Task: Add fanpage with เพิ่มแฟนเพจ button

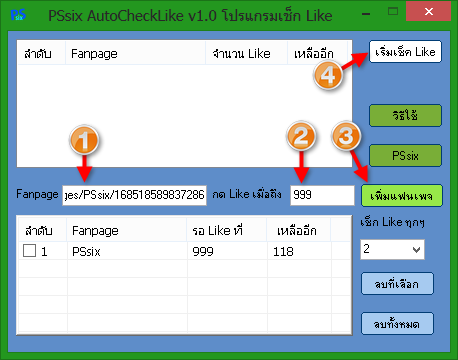Action: click(x=402, y=196)
